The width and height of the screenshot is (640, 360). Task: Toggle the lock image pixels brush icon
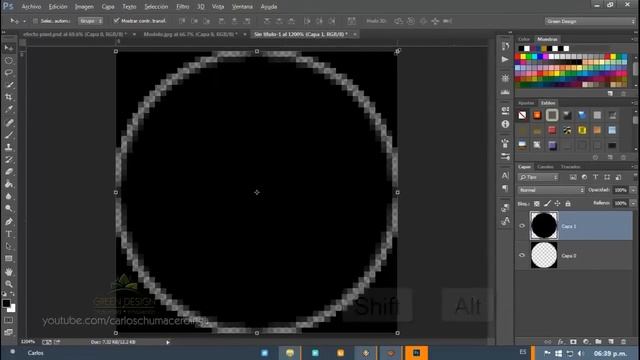(547, 203)
